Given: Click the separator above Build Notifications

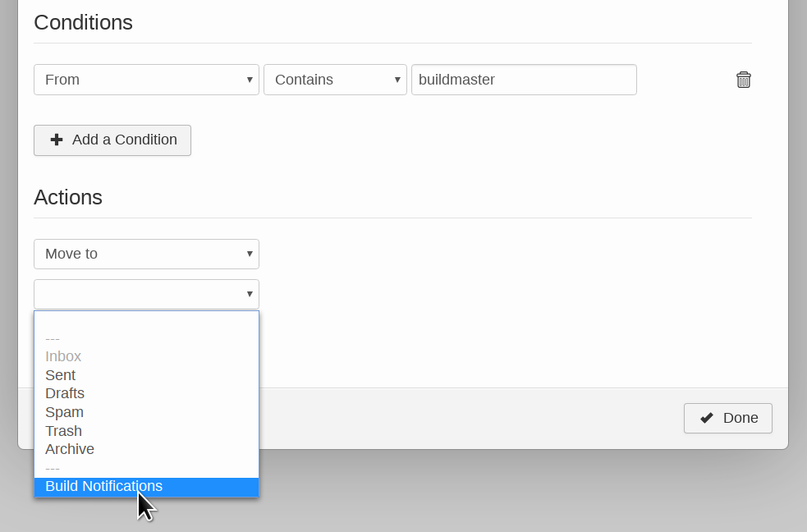Looking at the screenshot, I should click(53, 468).
